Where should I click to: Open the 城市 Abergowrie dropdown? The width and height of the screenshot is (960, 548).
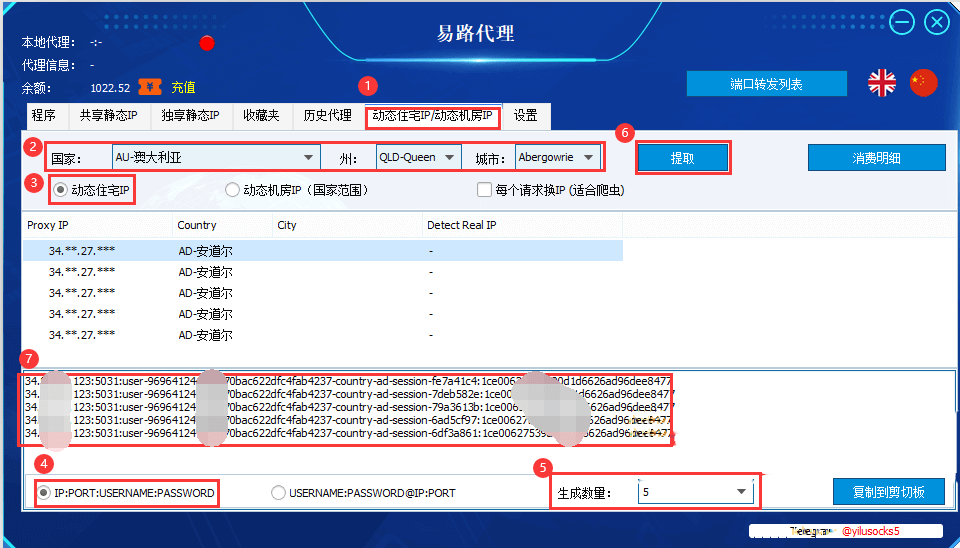pos(557,157)
